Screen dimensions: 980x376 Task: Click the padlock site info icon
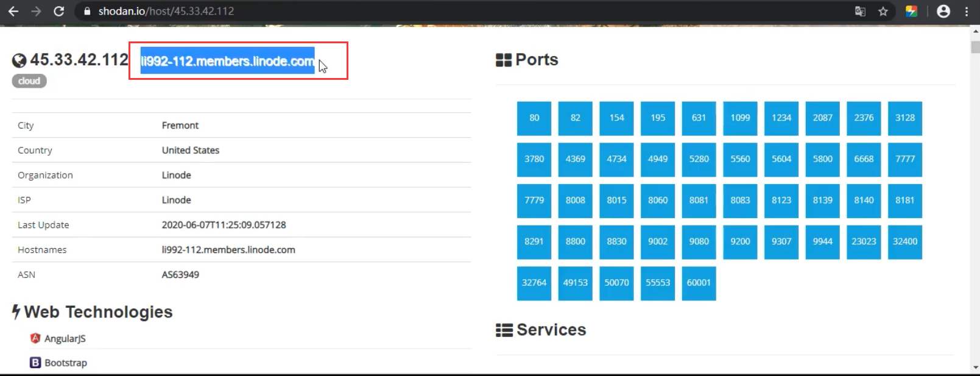(x=87, y=11)
